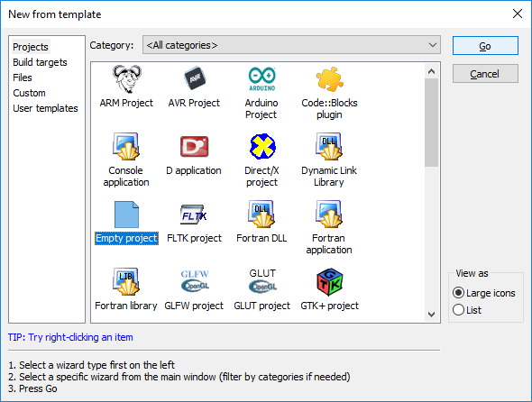This screenshot has height=402, width=532.
Task: Choose the AVR Project template icon
Action: click(195, 79)
